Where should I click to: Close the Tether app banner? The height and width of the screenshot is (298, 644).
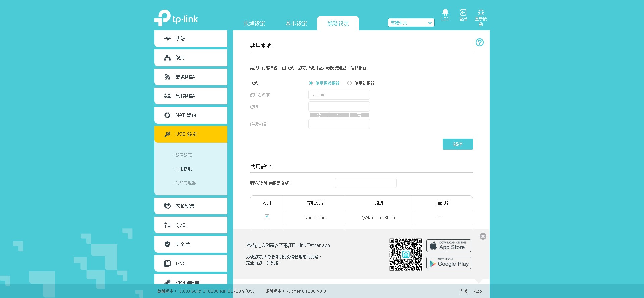tap(483, 236)
